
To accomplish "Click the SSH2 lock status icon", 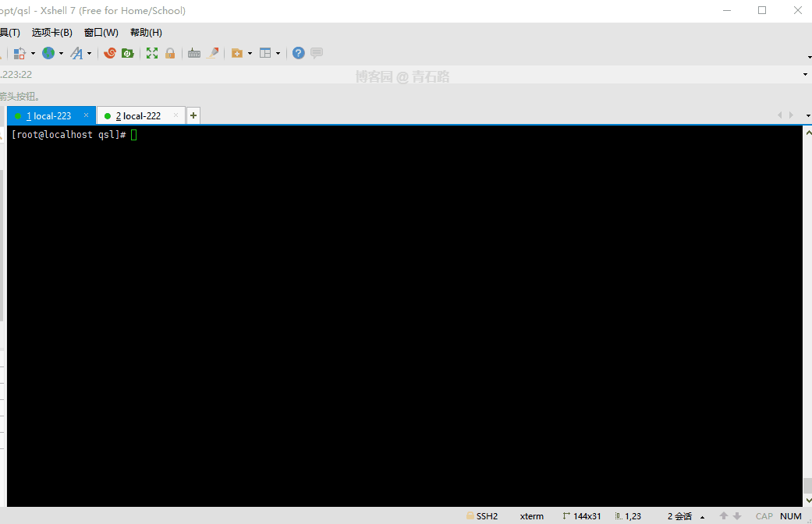I will click(x=470, y=515).
